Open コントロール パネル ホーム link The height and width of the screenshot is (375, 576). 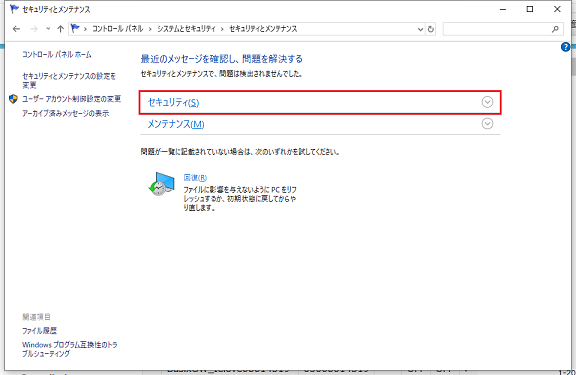pos(57,55)
